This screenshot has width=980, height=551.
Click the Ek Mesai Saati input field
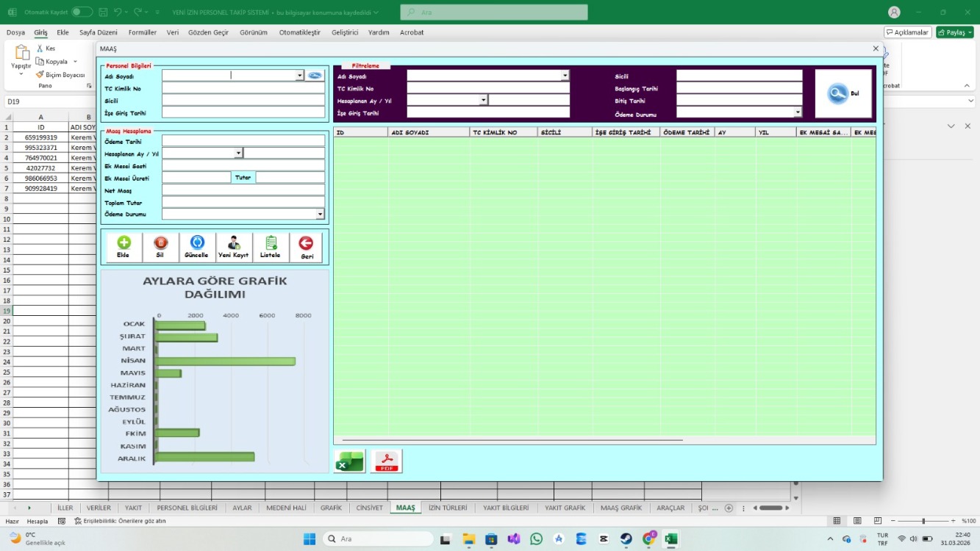click(243, 166)
